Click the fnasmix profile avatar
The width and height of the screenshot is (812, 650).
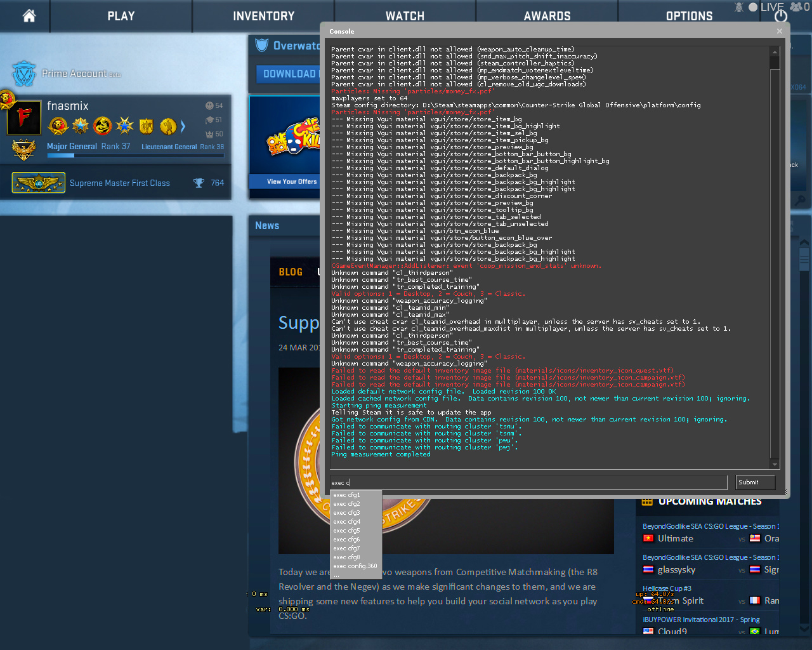[24, 117]
